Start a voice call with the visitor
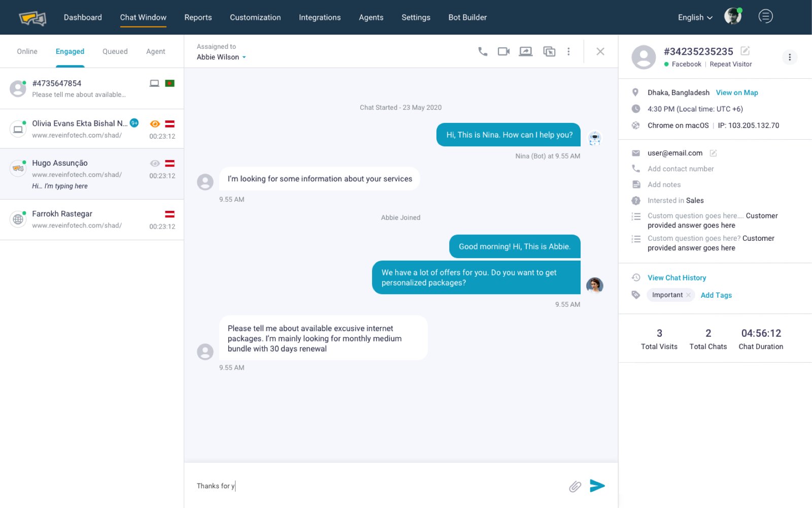812x508 pixels. 483,51
